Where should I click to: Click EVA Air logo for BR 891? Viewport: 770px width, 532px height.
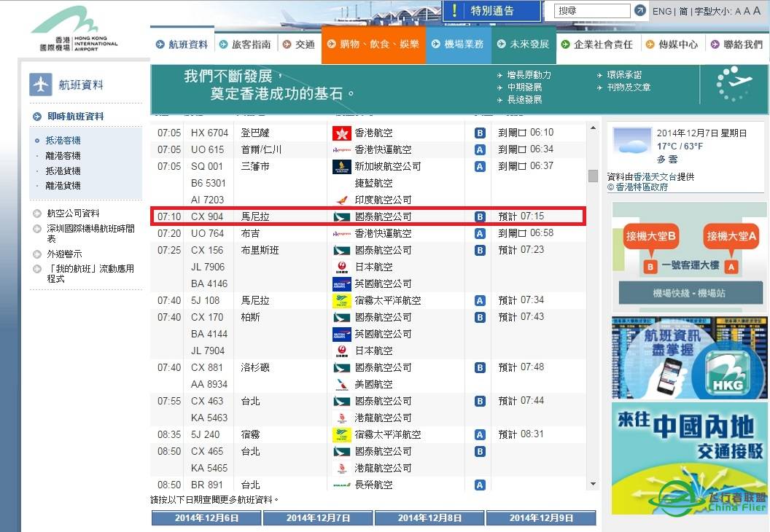tap(341, 485)
